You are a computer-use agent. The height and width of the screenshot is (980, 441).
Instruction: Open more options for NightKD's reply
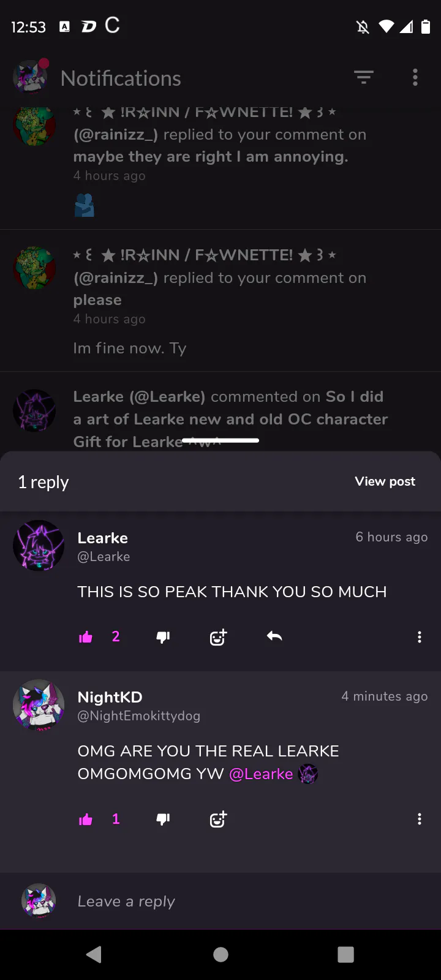[420, 820]
